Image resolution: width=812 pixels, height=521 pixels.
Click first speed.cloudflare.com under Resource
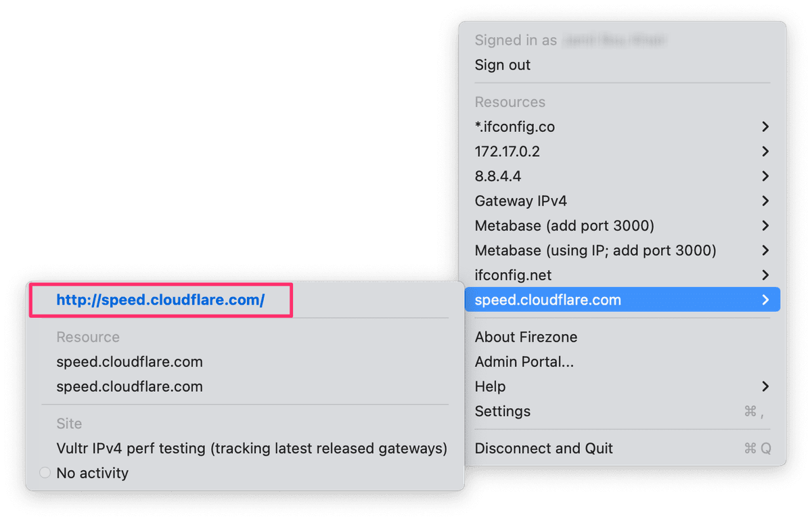[x=130, y=362]
